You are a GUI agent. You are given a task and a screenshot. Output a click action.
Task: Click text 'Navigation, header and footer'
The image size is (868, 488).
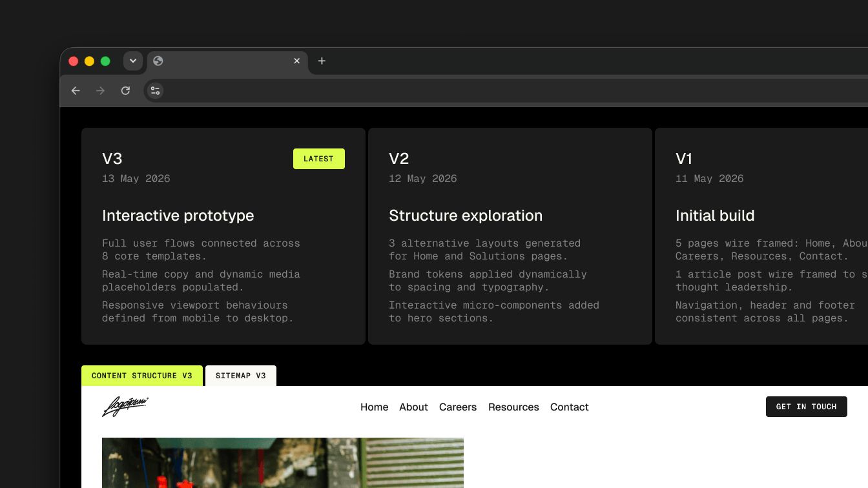[x=765, y=305]
